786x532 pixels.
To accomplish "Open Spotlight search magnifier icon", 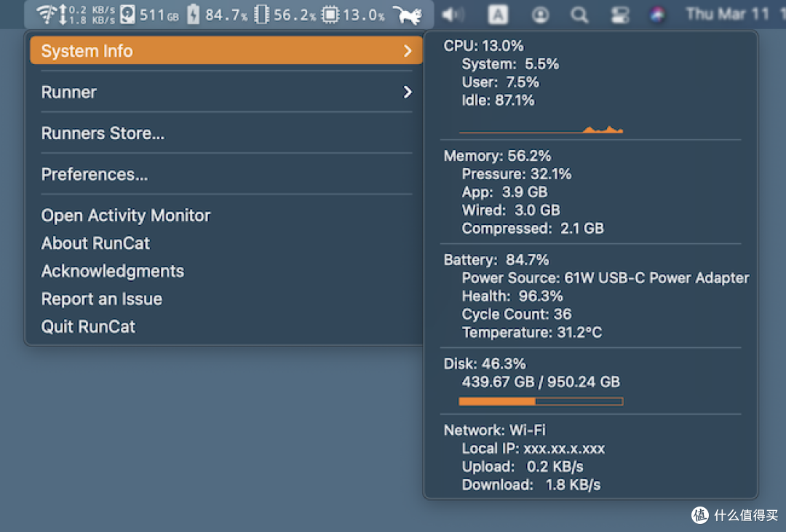I will 579,15.
